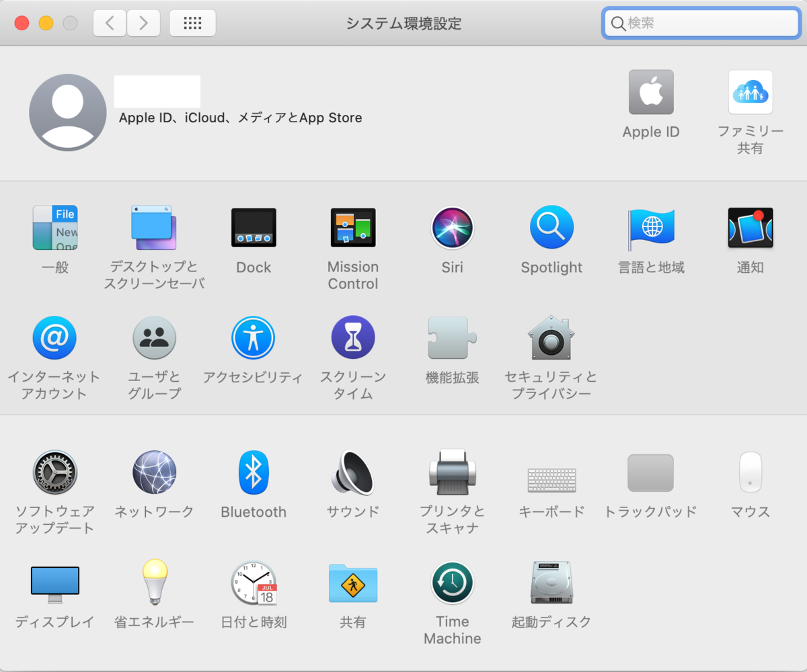The height and width of the screenshot is (672, 807).
Task: Show all preferences grid button
Action: pyautogui.click(x=193, y=23)
